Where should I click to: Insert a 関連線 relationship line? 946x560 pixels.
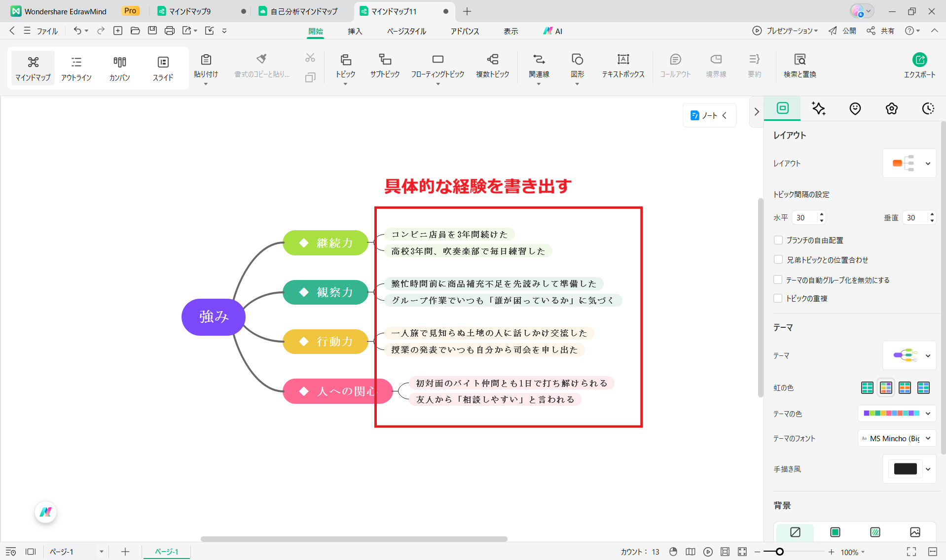tap(539, 67)
